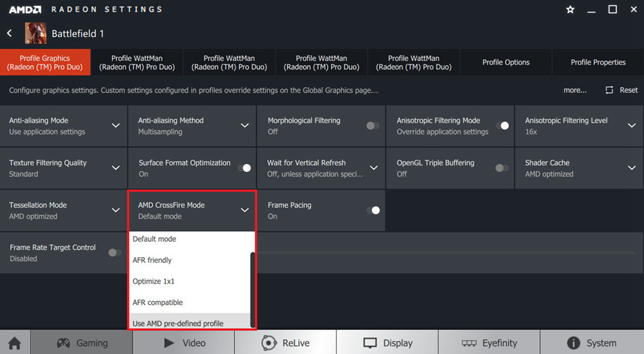Toggle Anisotropic Filtering Mode switch
This screenshot has height=354, width=644.
502,126
